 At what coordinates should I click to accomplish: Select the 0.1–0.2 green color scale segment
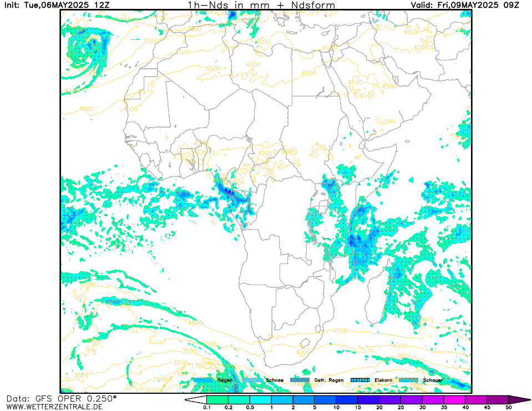coord(217,399)
